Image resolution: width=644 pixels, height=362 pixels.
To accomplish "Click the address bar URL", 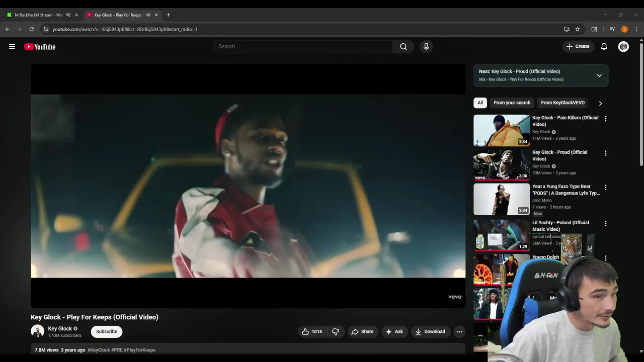I will (125, 29).
